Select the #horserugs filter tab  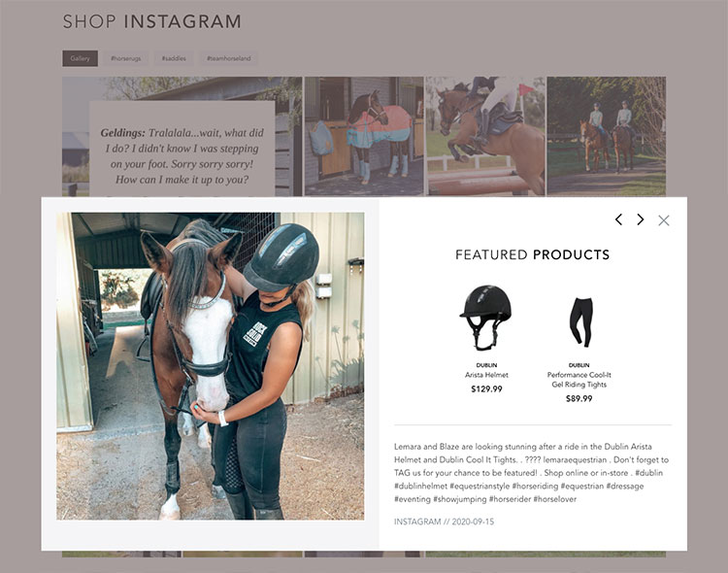(x=126, y=58)
